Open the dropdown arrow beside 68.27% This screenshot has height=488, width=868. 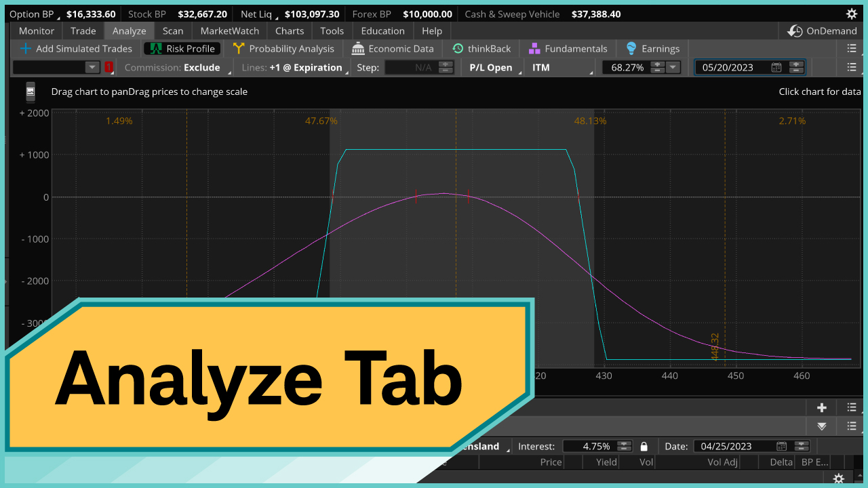(673, 67)
